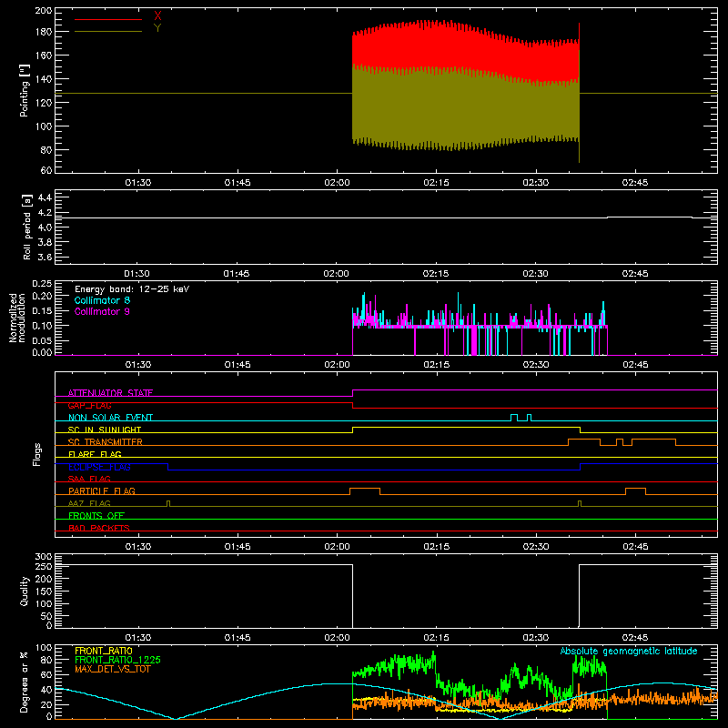
Task: Click the olive flag label above FRONTS_OFF
Action: (x=89, y=503)
